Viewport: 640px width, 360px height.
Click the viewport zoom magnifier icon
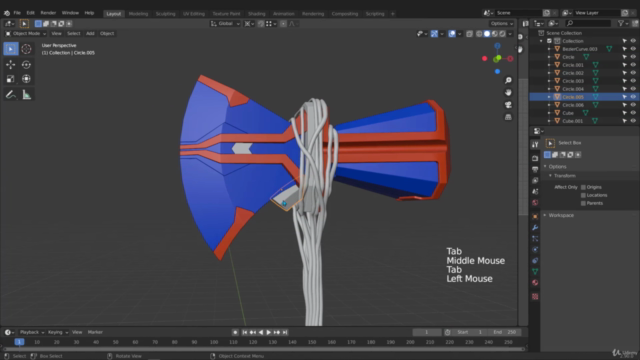click(508, 80)
